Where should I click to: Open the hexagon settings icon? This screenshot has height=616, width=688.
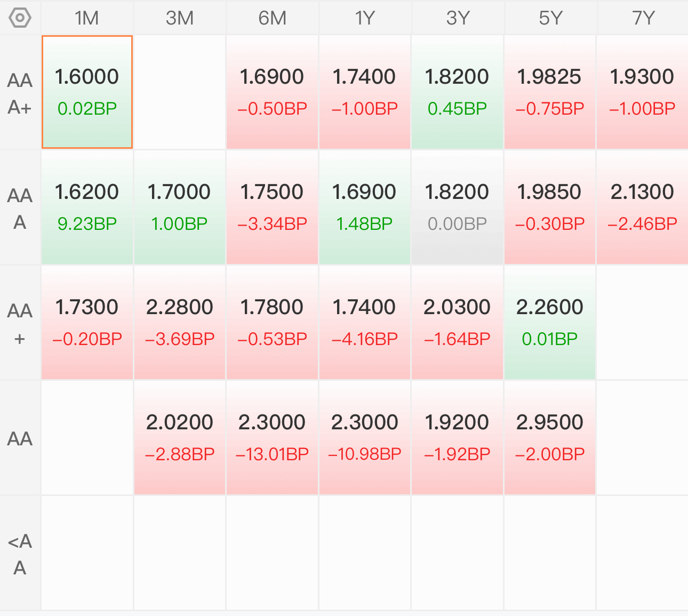[x=20, y=18]
